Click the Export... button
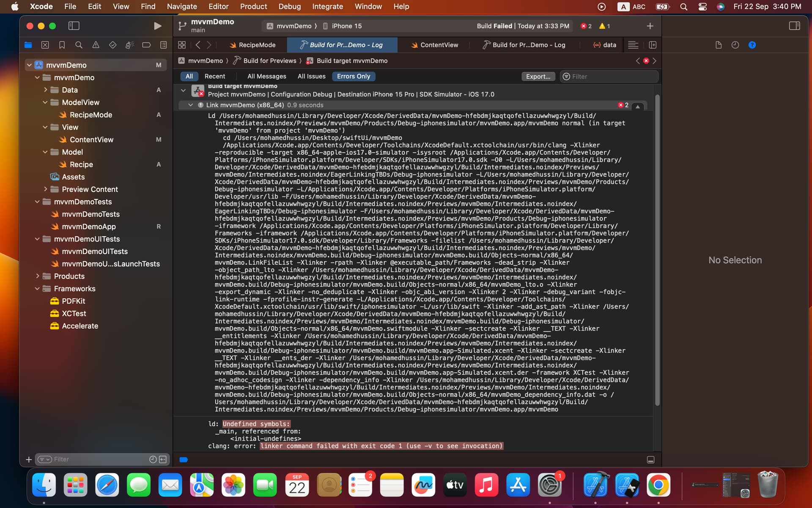 pos(538,77)
